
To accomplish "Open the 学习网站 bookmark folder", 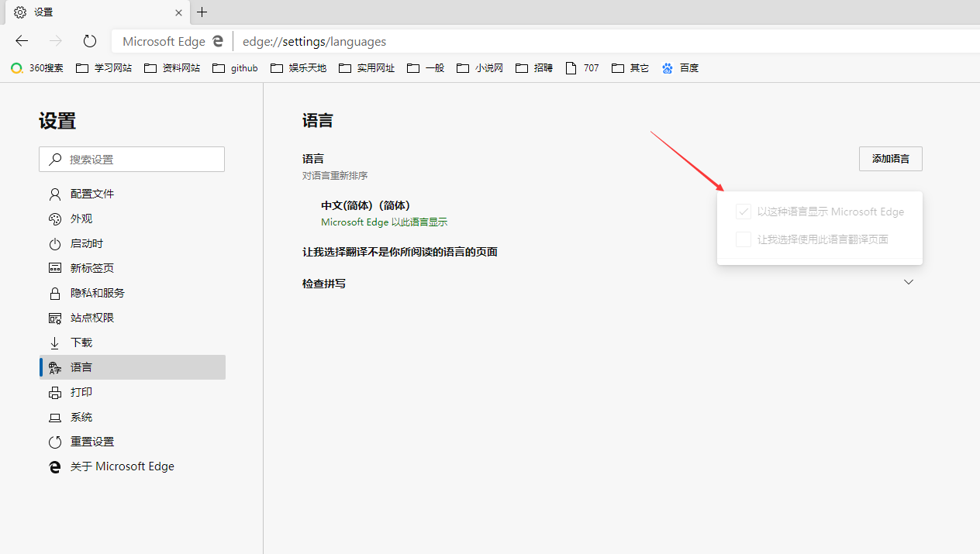I will click(x=104, y=68).
